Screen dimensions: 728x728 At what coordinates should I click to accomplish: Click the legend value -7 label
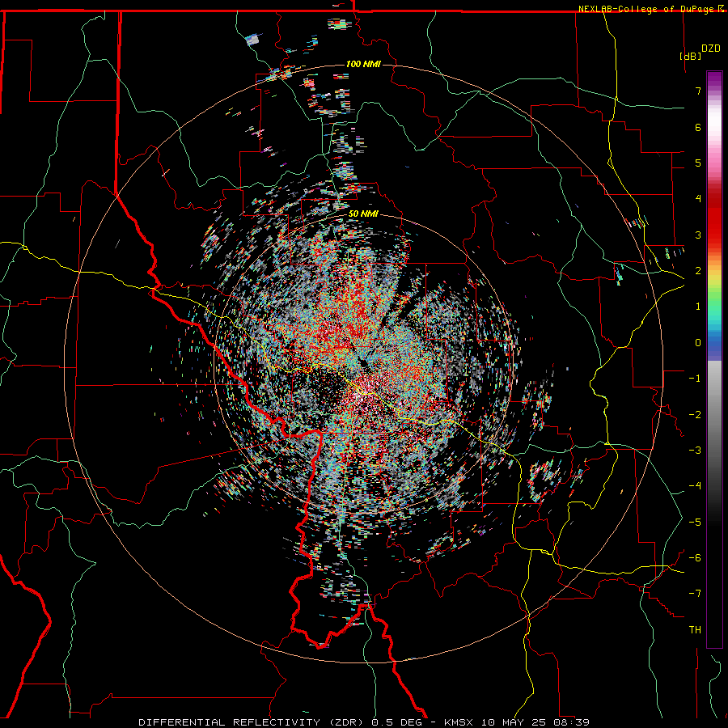pyautogui.click(x=695, y=594)
